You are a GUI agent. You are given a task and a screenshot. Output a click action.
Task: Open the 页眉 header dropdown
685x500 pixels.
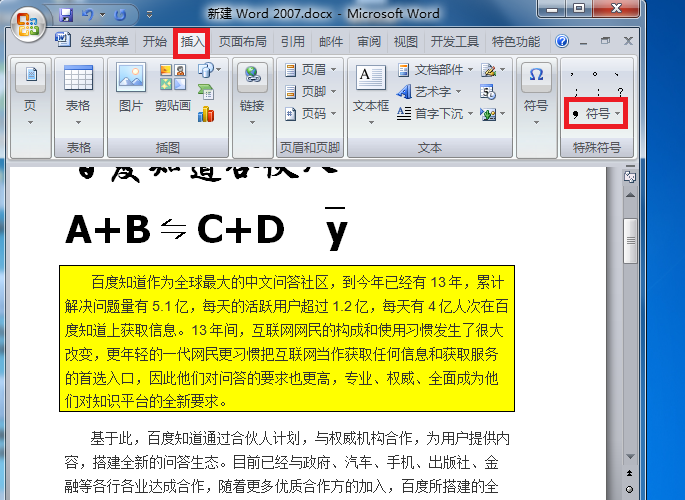(x=311, y=69)
